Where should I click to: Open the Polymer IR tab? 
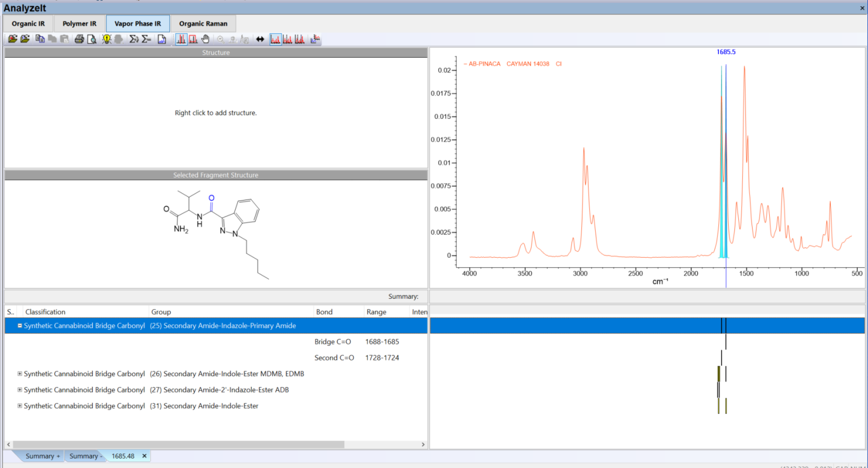tap(79, 23)
